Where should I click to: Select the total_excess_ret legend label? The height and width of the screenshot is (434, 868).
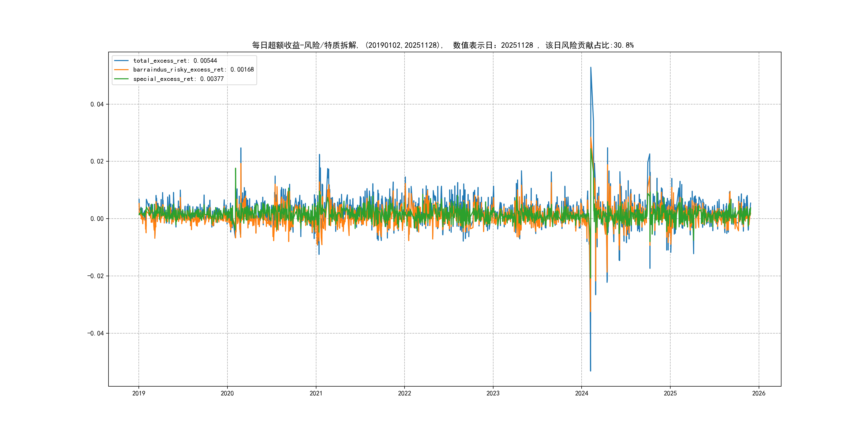175,61
